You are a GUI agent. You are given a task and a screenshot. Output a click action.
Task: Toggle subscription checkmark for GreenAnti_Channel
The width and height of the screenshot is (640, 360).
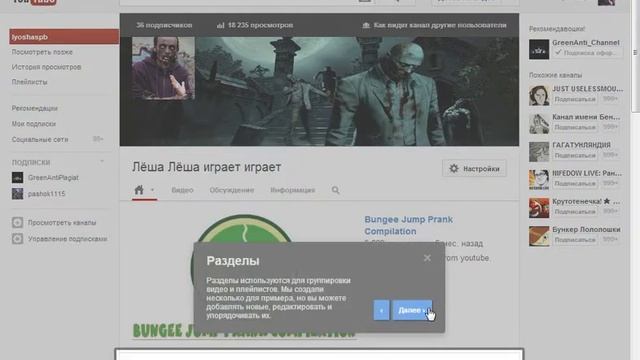tap(558, 53)
